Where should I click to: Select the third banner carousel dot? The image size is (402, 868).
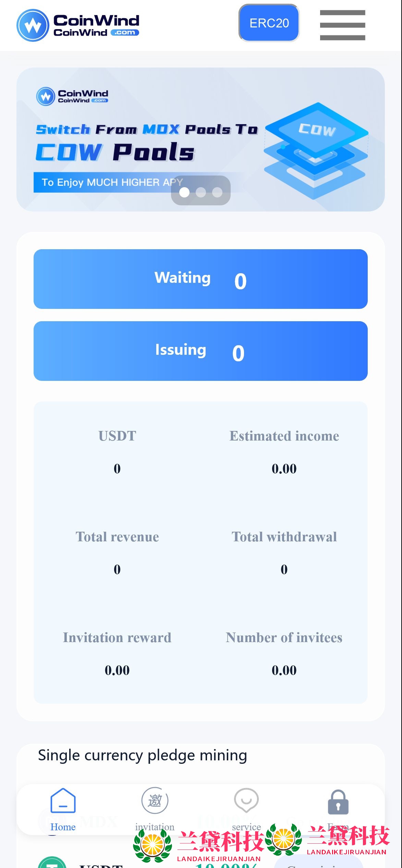(217, 192)
